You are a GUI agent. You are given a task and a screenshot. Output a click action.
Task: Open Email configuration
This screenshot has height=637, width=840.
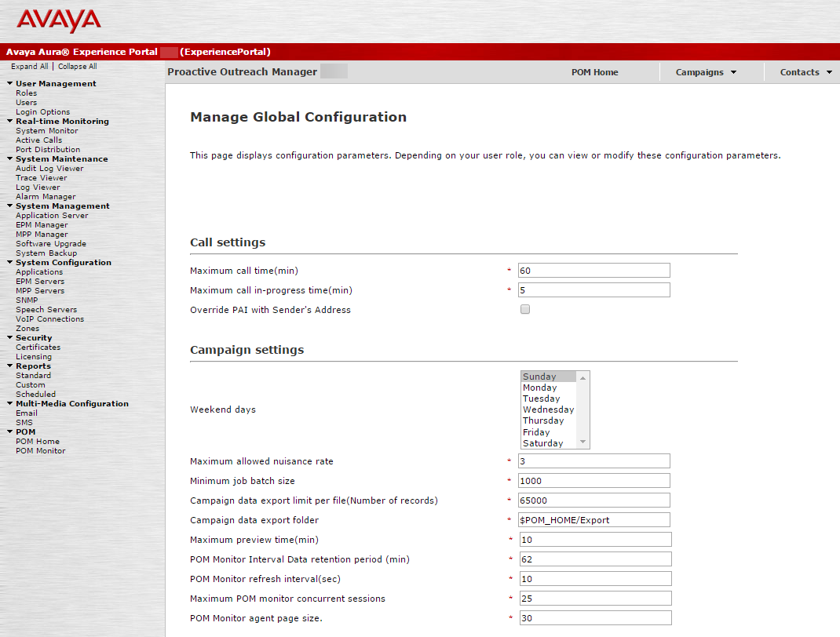coord(27,413)
